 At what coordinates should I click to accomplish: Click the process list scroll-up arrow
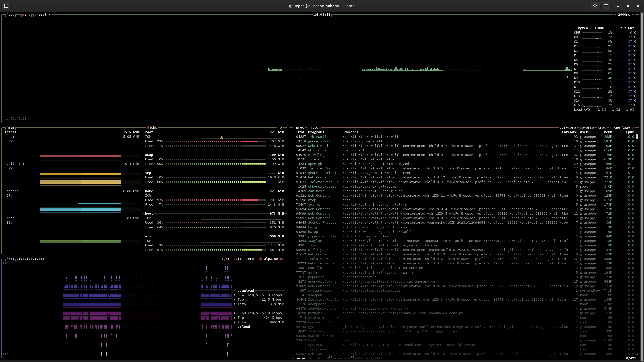click(637, 132)
